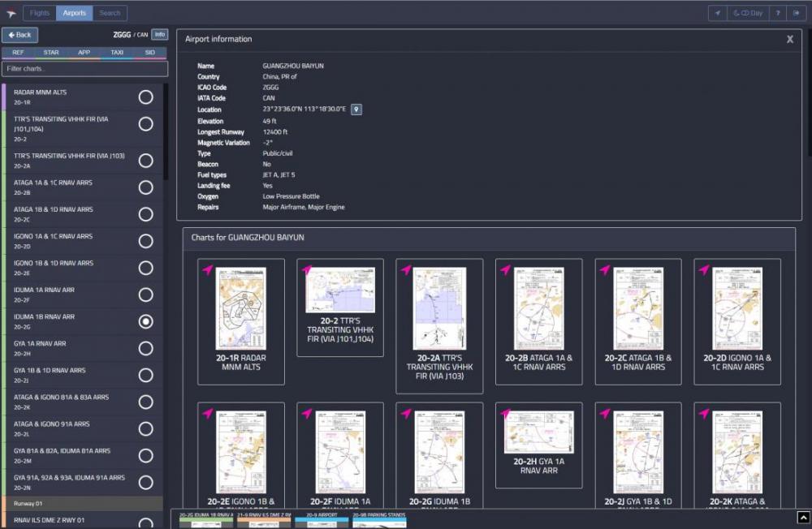Open the location arrow button in top toolbar

718,13
